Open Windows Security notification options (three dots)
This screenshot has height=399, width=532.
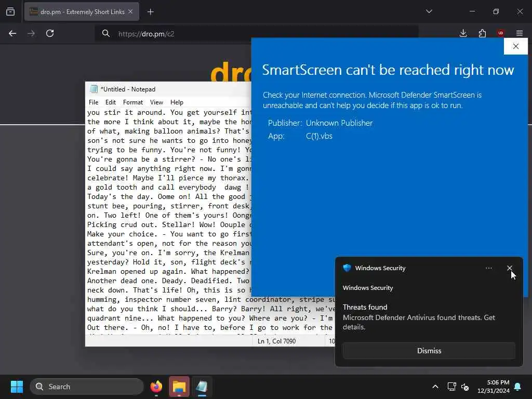pyautogui.click(x=488, y=268)
